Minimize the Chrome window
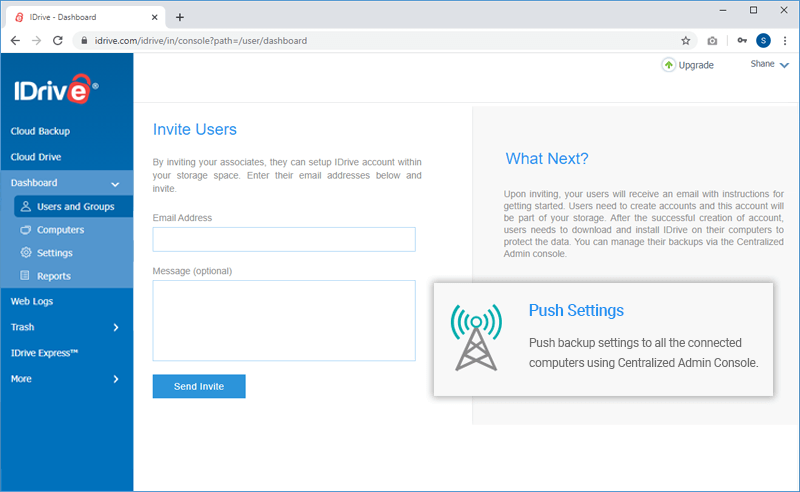 722,10
